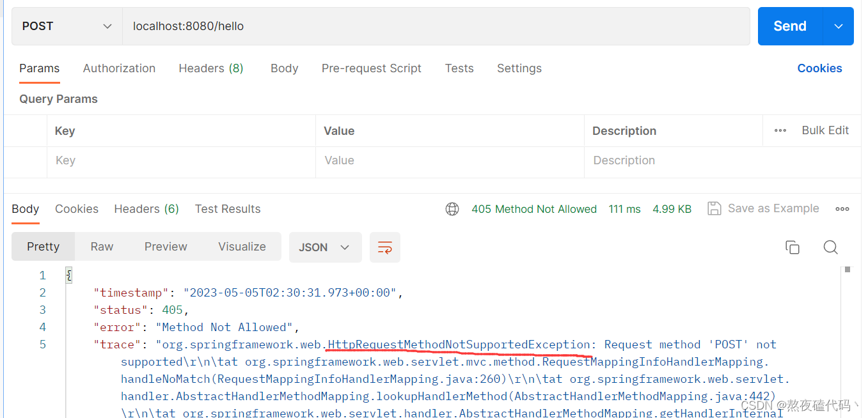The image size is (868, 418).
Task: Open the request Headers (8) tab
Action: point(211,68)
